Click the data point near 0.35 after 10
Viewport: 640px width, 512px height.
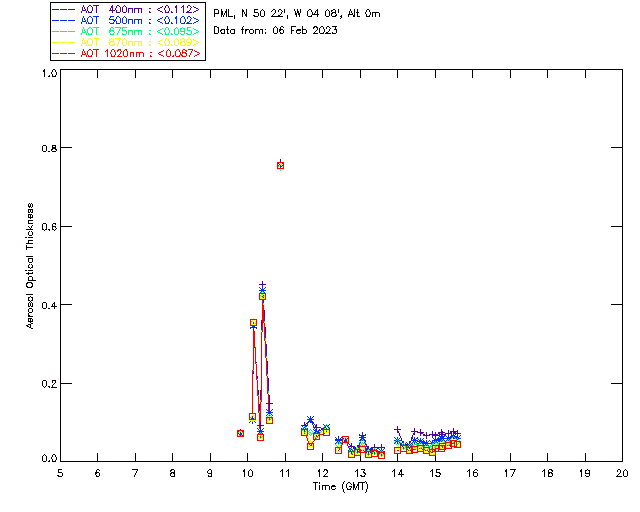pyautogui.click(x=253, y=323)
